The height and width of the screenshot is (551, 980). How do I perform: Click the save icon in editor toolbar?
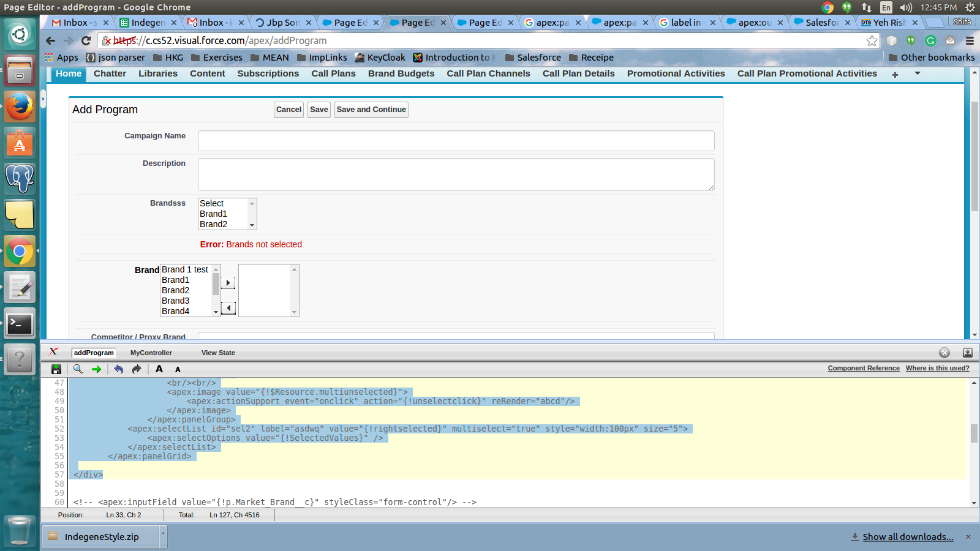[56, 369]
